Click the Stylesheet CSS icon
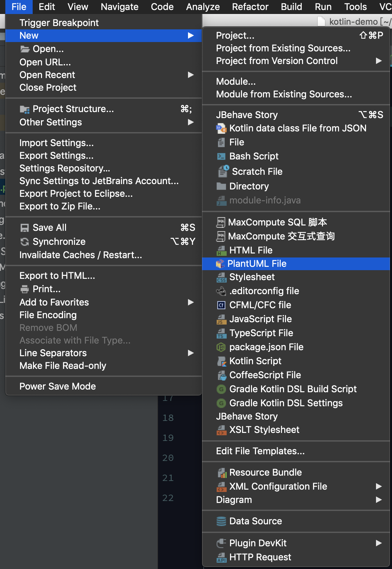The width and height of the screenshot is (392, 569). pos(221,277)
